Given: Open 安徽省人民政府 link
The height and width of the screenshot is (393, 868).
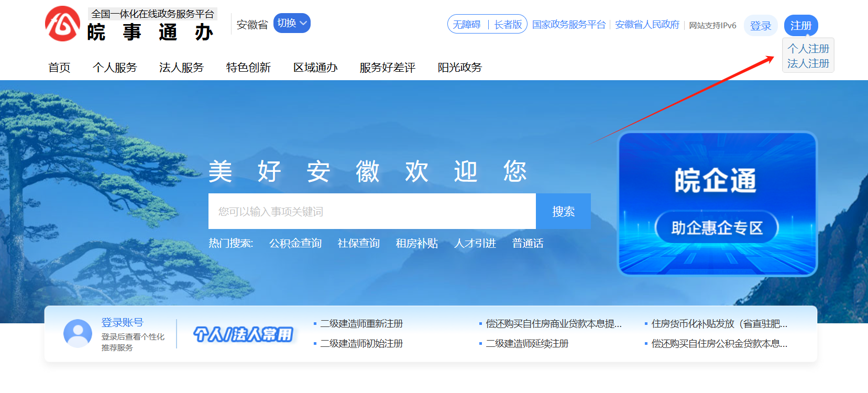Looking at the screenshot, I should coord(647,25).
